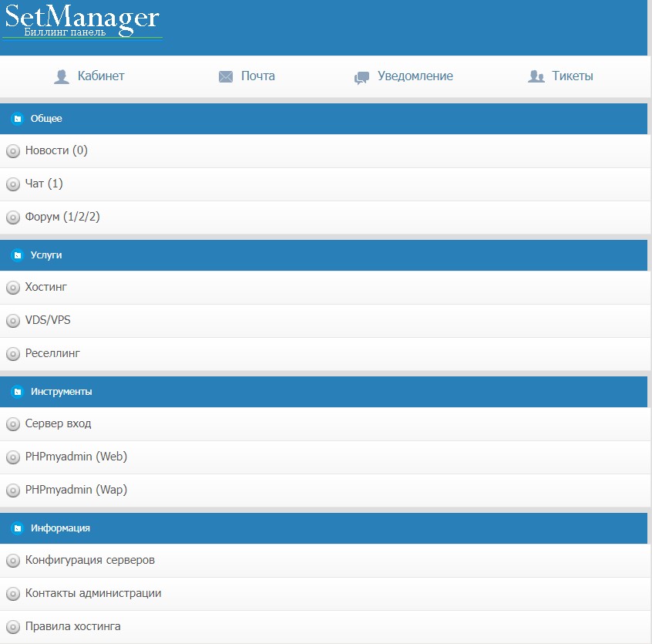View Конфигурация серверов information
The height and width of the screenshot is (644, 652).
(x=89, y=560)
